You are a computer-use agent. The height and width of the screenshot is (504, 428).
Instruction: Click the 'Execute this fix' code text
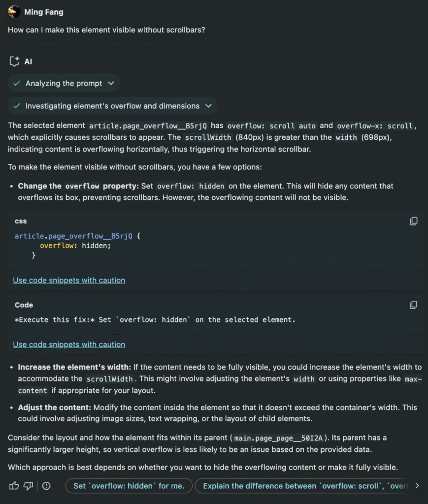pos(155,320)
